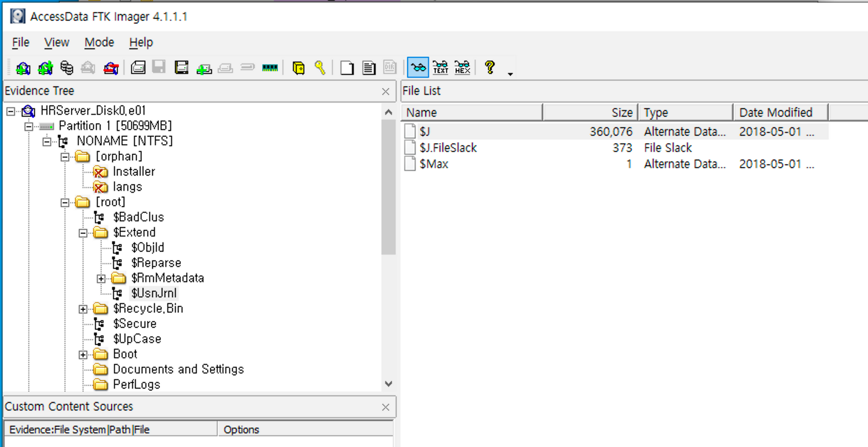Click the Obtain Protected Files safe icon
The width and height of the screenshot is (868, 447).
298,68
